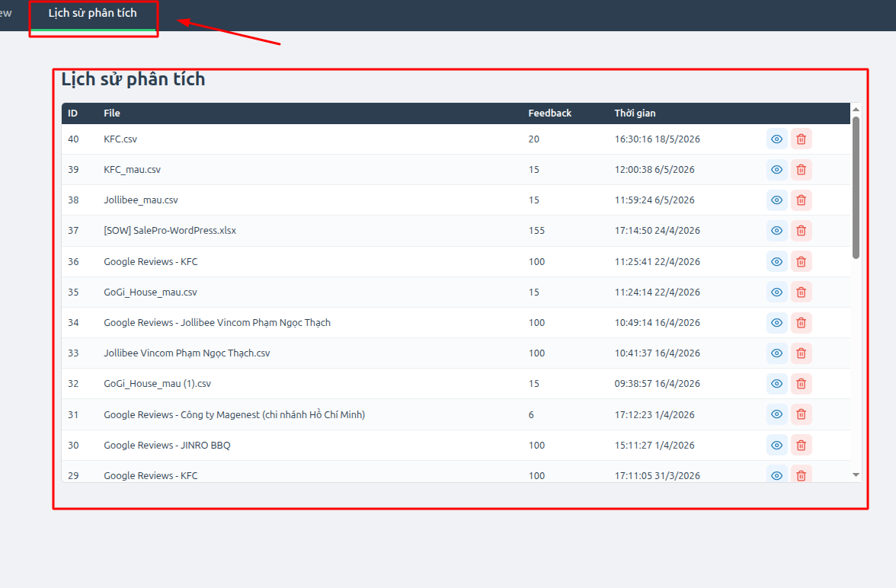Click timestamp 17:12:23 1/4/2026
The image size is (896, 588).
coord(654,415)
